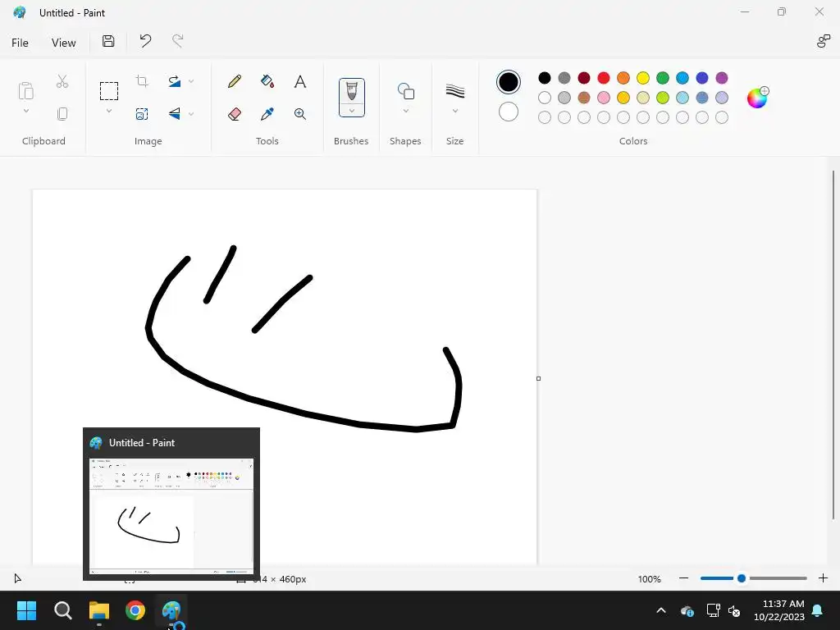Expand the Paste options dropdown arrow
The width and height of the screenshot is (840, 630).
25,111
